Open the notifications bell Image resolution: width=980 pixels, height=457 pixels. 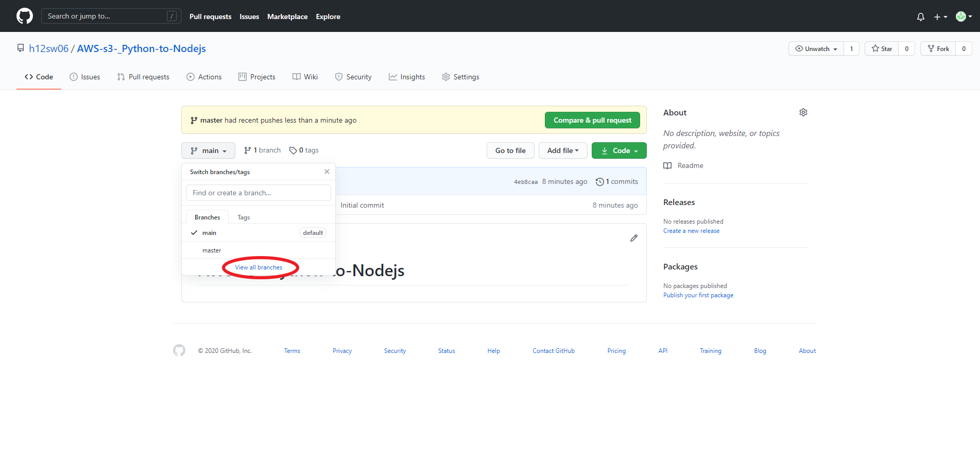click(921, 16)
